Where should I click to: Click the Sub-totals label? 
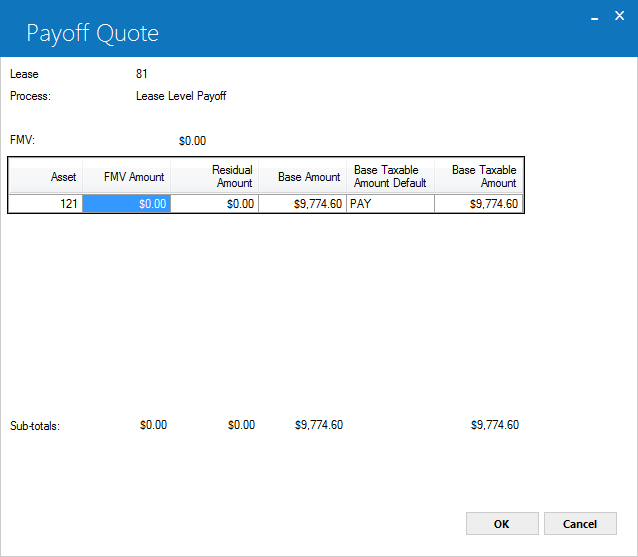35,426
